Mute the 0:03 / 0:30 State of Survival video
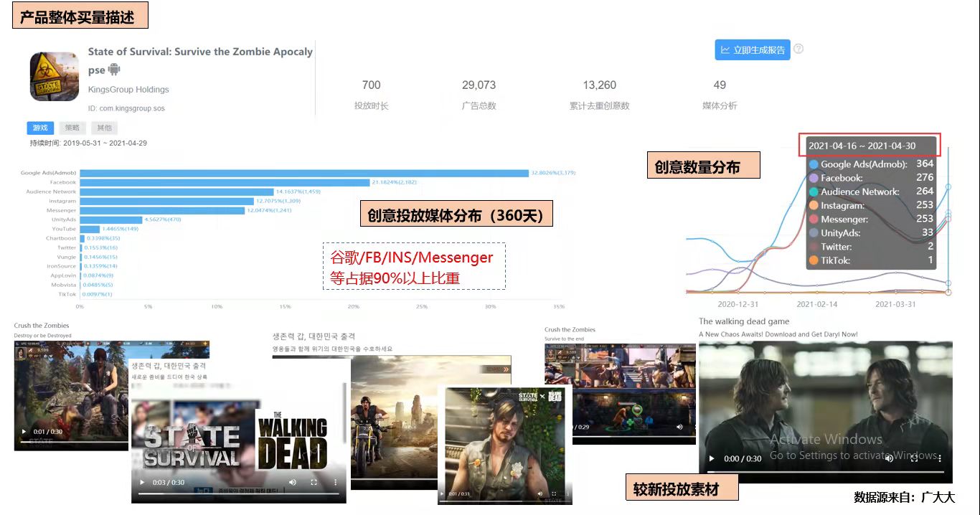980x515 pixels. click(x=293, y=483)
